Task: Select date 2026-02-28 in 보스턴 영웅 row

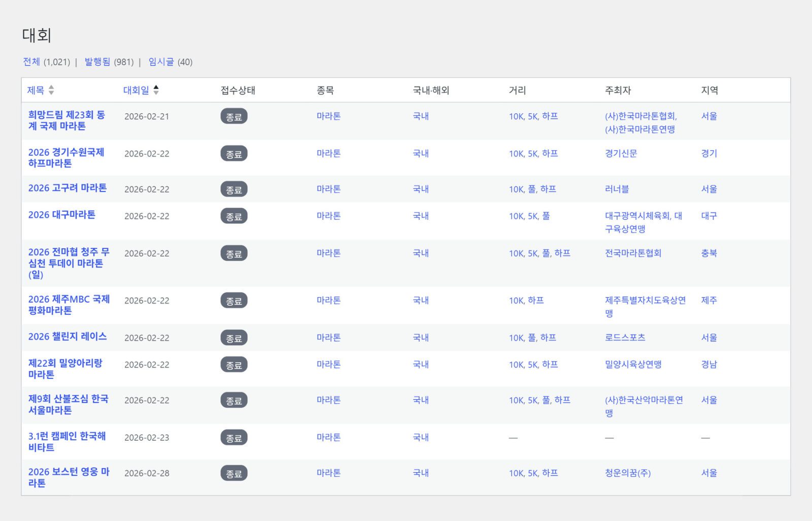Action: (147, 473)
